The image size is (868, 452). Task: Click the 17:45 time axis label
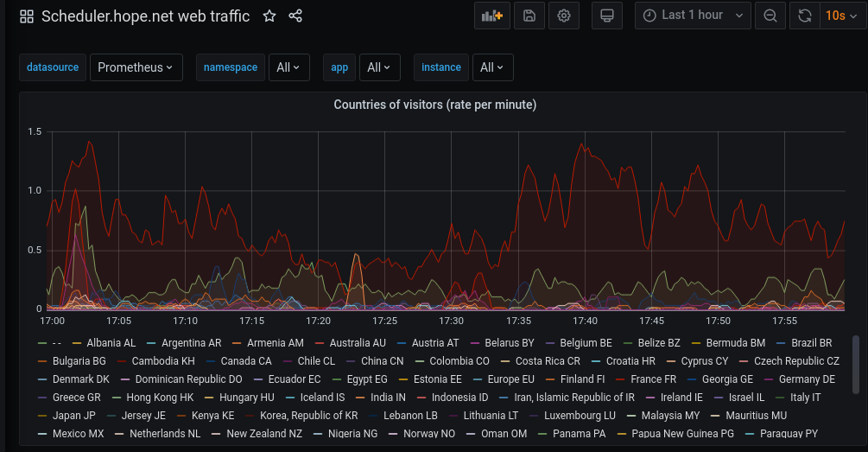point(651,321)
